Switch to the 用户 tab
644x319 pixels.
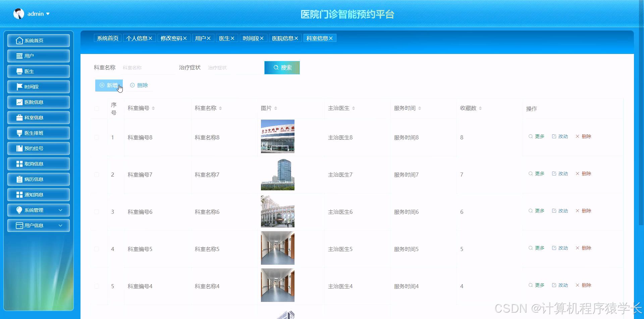(x=201, y=38)
